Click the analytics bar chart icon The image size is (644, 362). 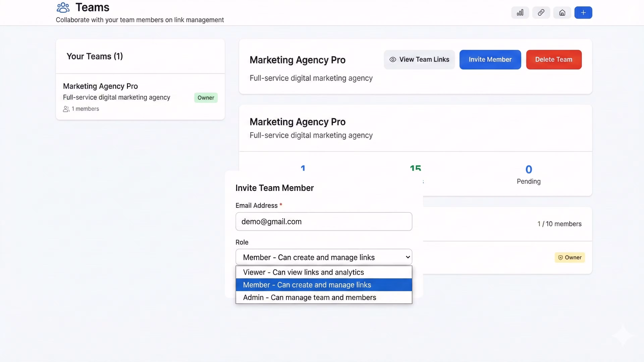click(x=520, y=13)
